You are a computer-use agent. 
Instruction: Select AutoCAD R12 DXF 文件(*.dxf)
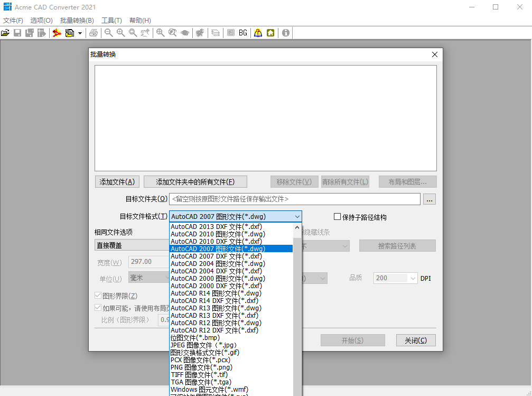click(x=231, y=330)
